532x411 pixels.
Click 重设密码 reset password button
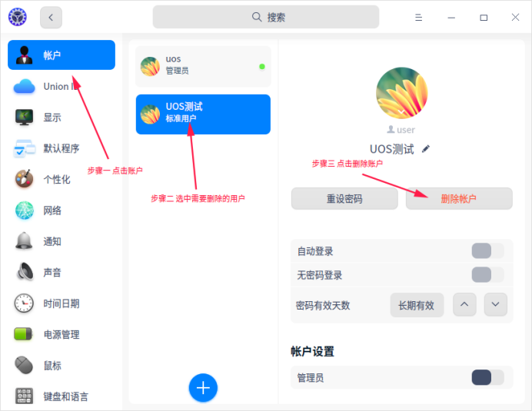coord(344,198)
